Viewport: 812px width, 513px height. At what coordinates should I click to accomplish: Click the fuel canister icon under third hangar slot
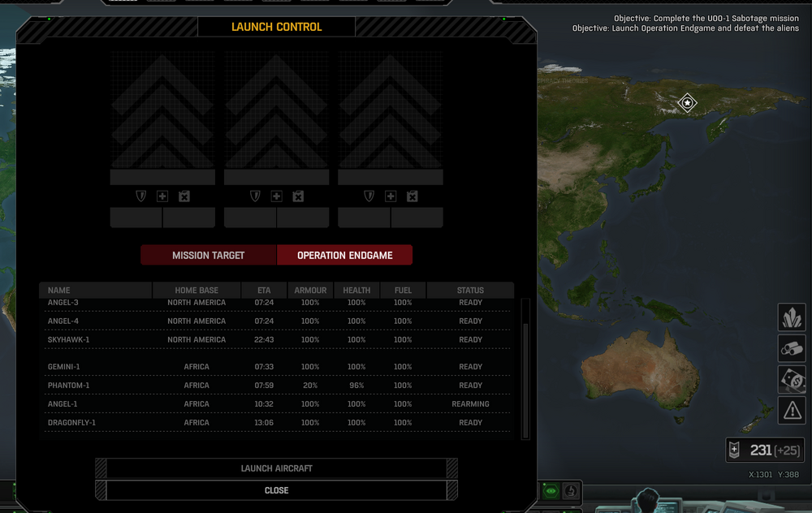tap(412, 196)
